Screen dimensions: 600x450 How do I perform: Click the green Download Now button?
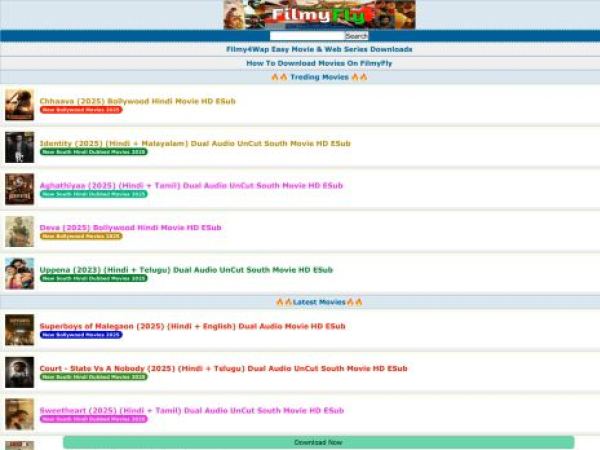tap(318, 442)
